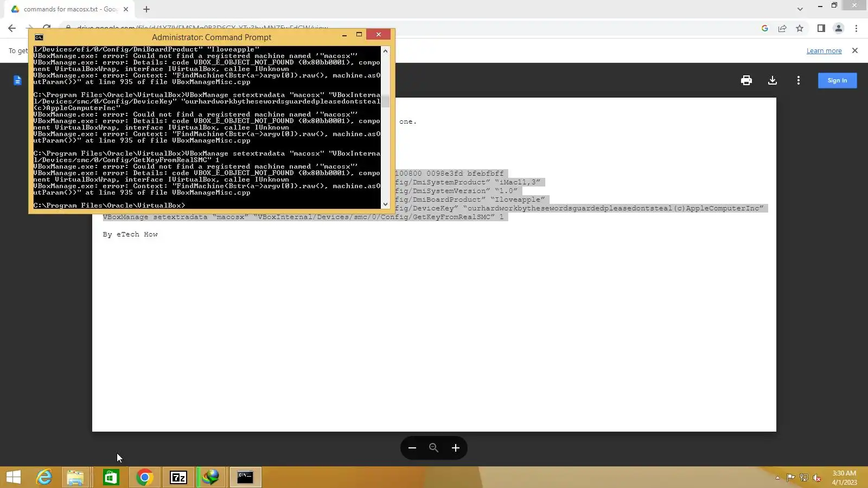868x488 pixels.
Task: Show hidden system tray icons
Action: pyautogui.click(x=777, y=478)
